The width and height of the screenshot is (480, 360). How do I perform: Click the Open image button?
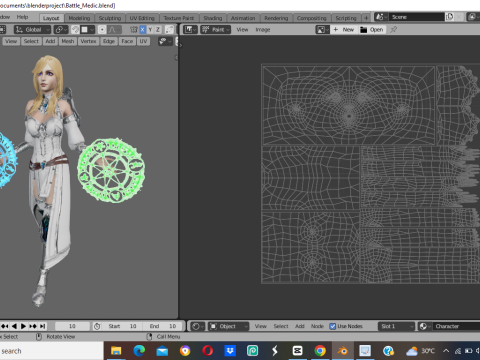(x=372, y=30)
